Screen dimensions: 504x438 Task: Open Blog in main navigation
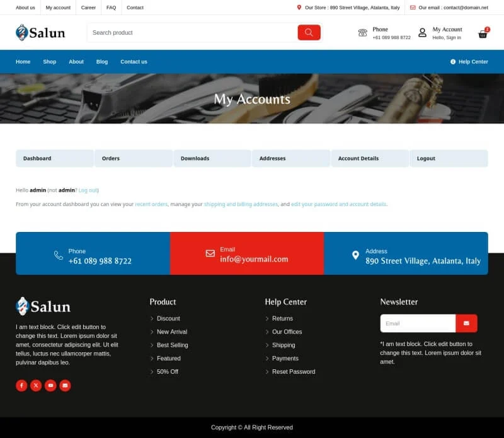tap(102, 62)
